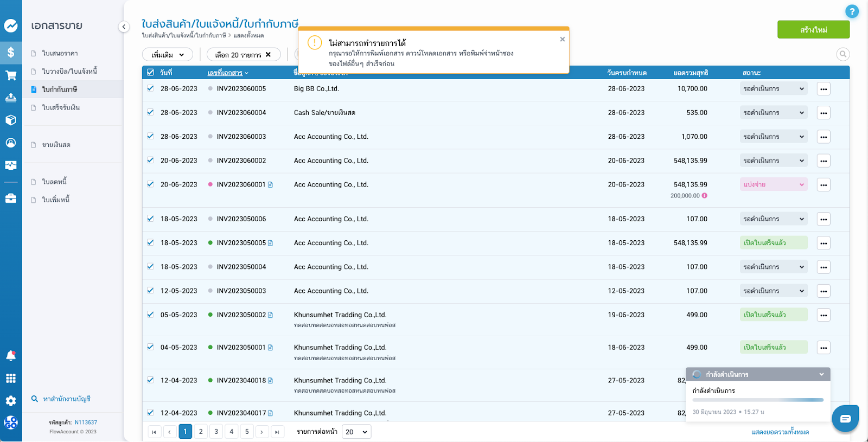Open status dropdown for INV2023050003
The width and height of the screenshot is (868, 442).
coord(774,291)
